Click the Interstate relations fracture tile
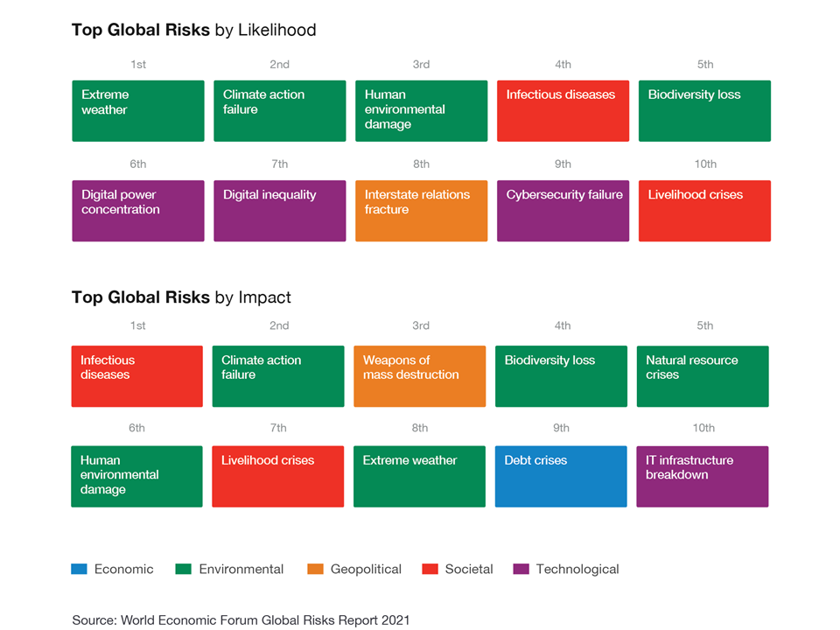The image size is (840, 630). 421,211
